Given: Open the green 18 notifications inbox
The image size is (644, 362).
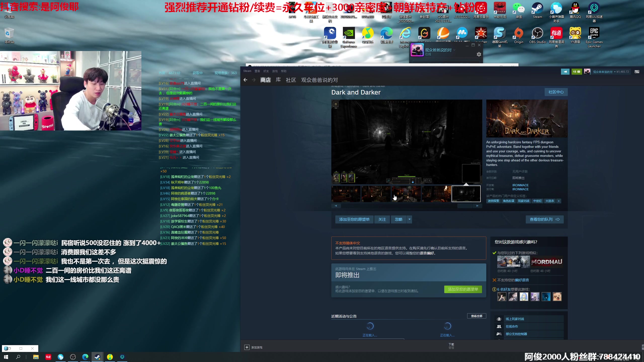Looking at the screenshot, I should point(577,72).
